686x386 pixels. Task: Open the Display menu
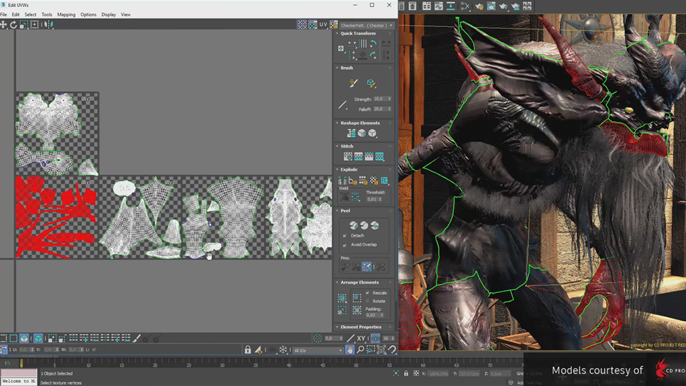[x=109, y=14]
